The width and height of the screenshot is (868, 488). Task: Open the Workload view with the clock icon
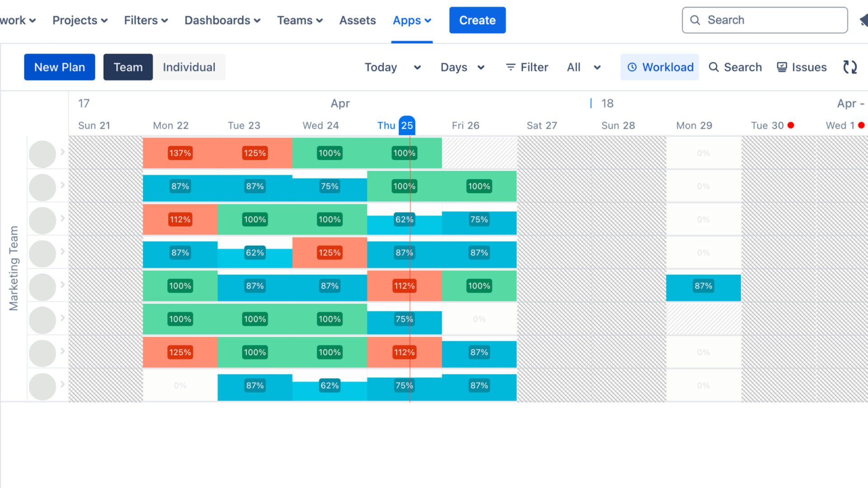[x=660, y=67]
